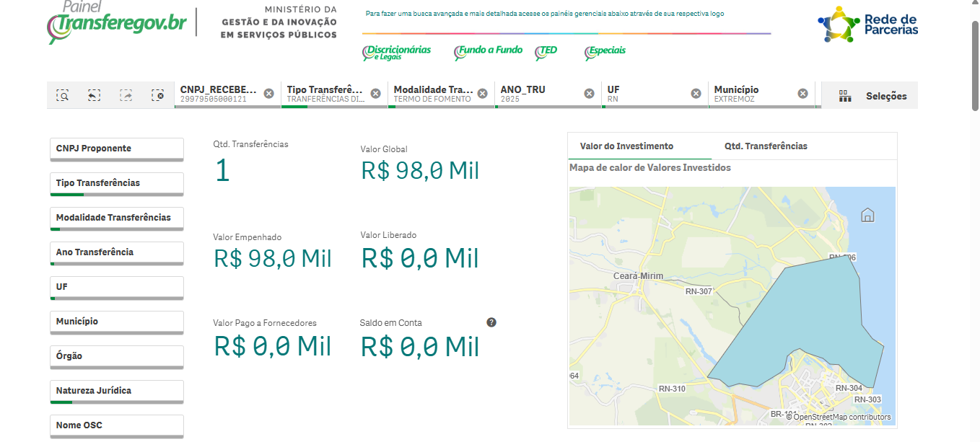Click the smart search selection icon
This screenshot has width=980, height=442.
click(x=63, y=95)
